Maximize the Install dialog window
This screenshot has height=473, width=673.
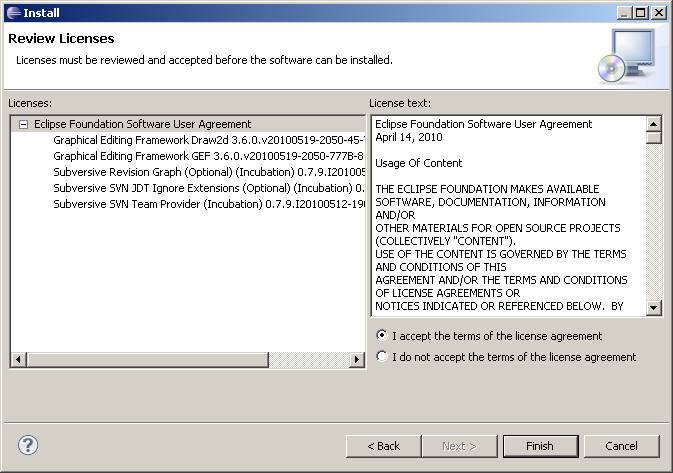(x=640, y=12)
